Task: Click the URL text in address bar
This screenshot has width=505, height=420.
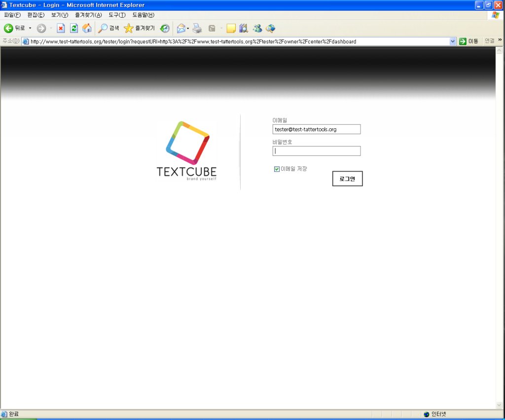Action: click(193, 41)
